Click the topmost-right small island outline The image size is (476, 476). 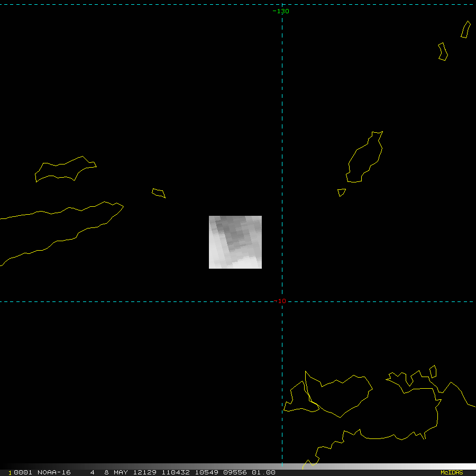pyautogui.click(x=465, y=30)
